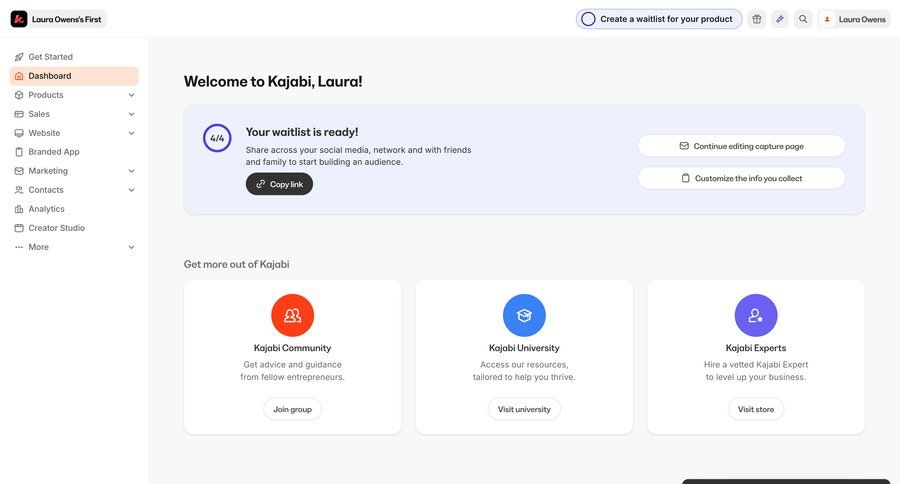This screenshot has width=900, height=484.
Task: Click Copy link button
Action: (280, 184)
